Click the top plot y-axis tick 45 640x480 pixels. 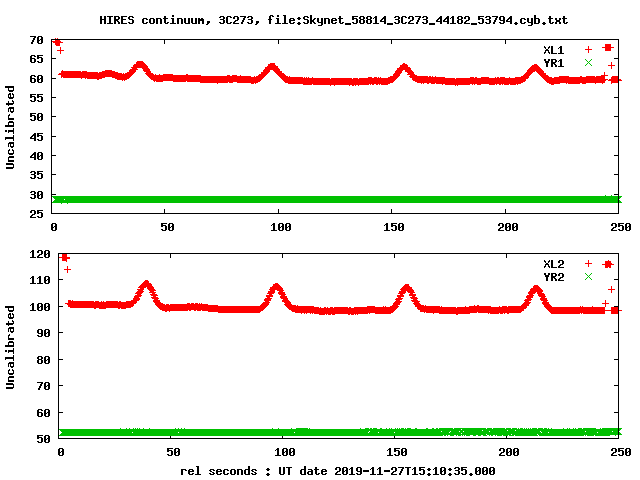click(36, 137)
